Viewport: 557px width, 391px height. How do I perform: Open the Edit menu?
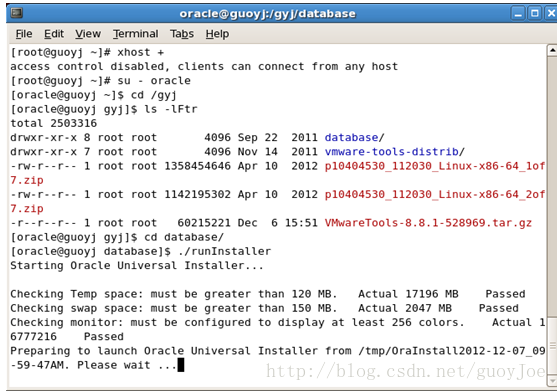54,34
